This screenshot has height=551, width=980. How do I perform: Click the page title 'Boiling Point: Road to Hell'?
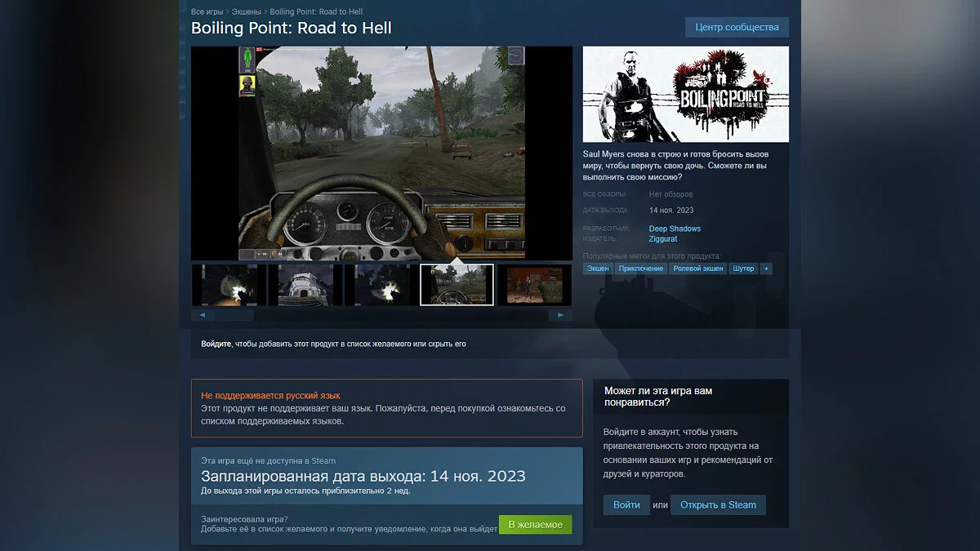click(292, 29)
